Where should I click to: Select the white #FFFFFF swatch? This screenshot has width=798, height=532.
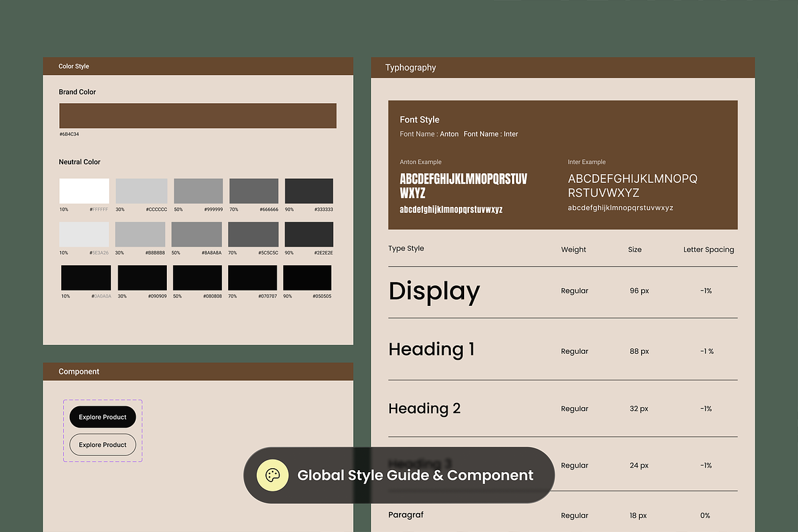pyautogui.click(x=84, y=191)
